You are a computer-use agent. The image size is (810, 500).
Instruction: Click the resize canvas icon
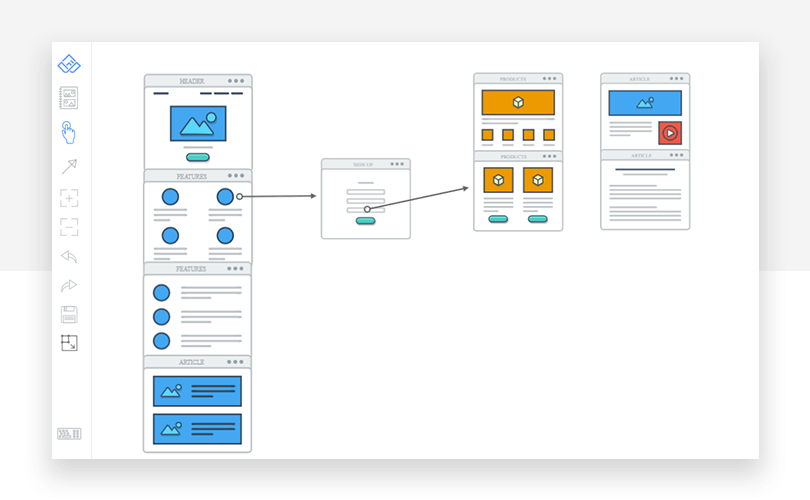click(69, 343)
